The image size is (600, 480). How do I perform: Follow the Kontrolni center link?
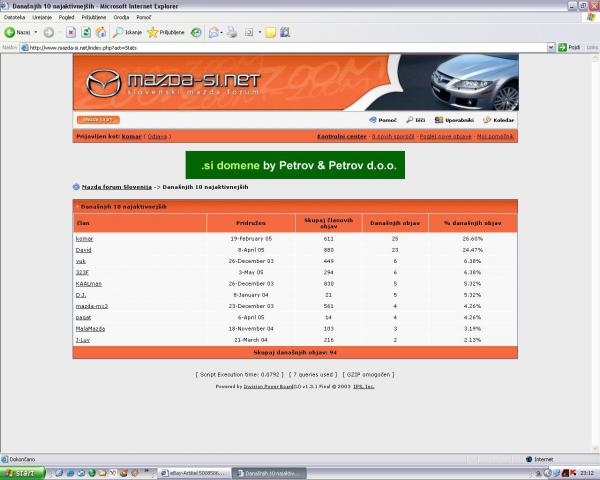(341, 135)
